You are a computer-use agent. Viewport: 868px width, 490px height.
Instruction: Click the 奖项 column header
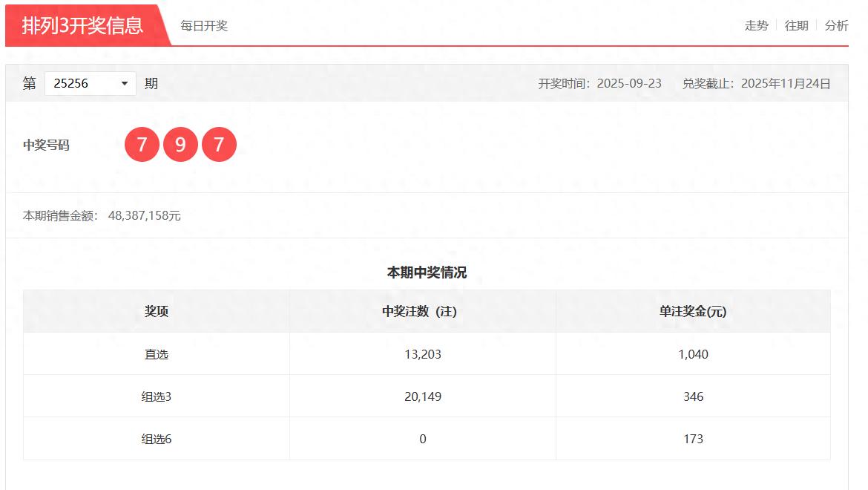(156, 311)
